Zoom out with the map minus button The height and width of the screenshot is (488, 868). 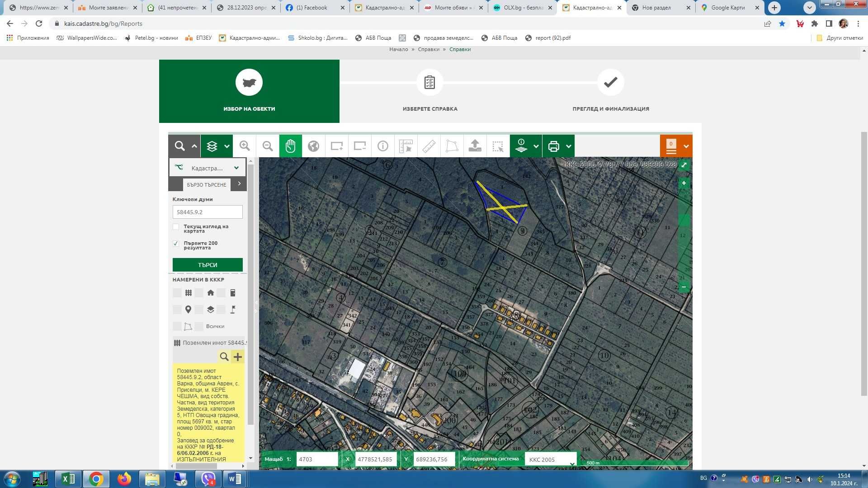coord(684,287)
